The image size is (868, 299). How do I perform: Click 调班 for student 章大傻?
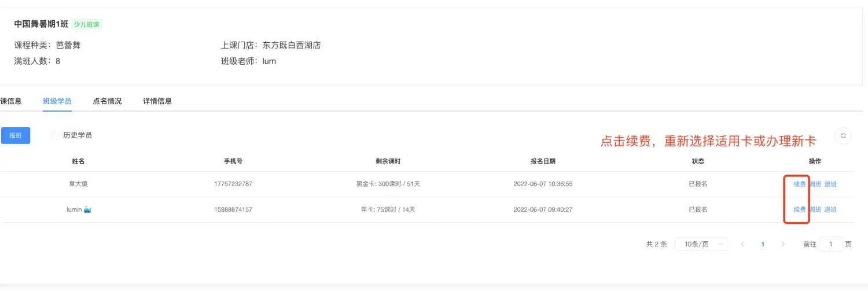click(815, 184)
